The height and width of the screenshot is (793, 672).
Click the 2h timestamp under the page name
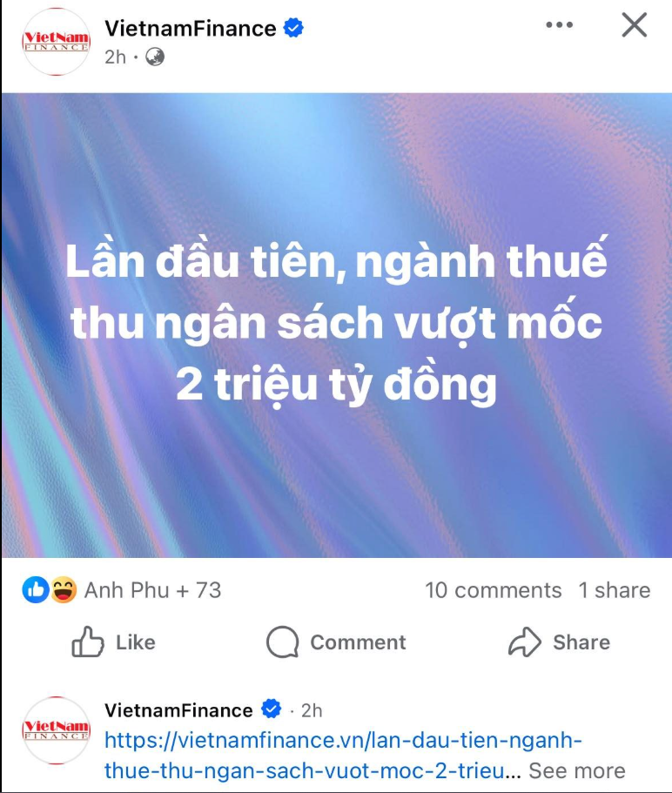point(115,57)
